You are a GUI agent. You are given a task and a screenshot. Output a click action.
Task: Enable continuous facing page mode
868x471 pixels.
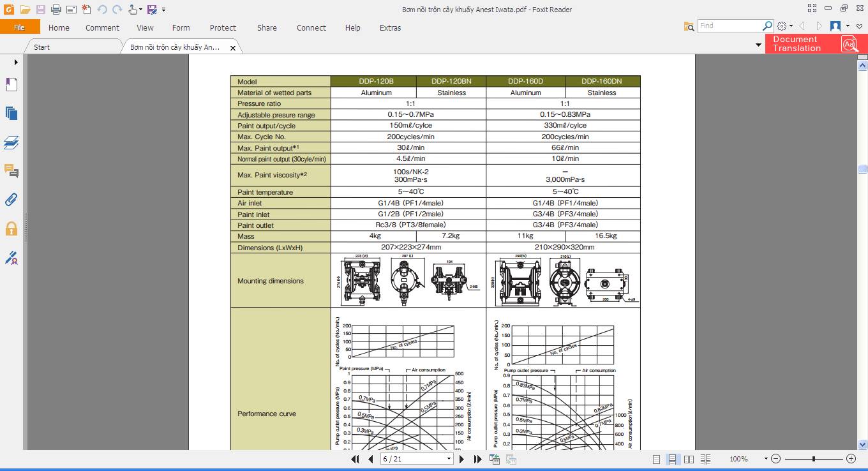(705, 459)
